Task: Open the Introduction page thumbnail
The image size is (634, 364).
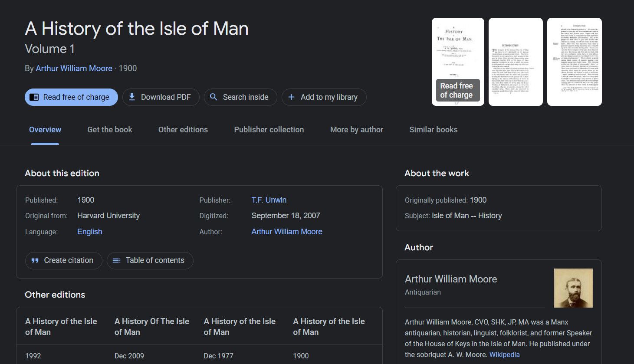Action: point(516,62)
